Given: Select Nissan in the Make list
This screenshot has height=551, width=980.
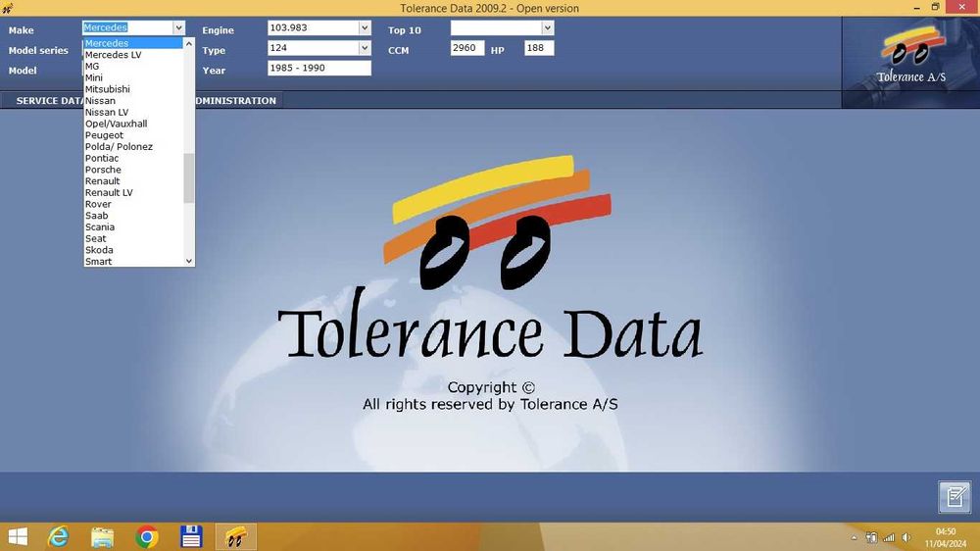Looking at the screenshot, I should click(x=133, y=101).
